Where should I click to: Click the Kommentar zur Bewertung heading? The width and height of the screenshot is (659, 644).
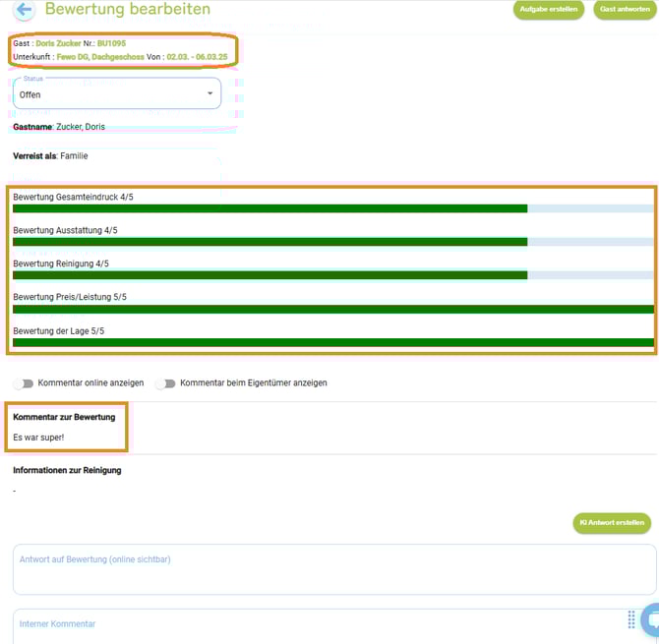[x=64, y=417]
